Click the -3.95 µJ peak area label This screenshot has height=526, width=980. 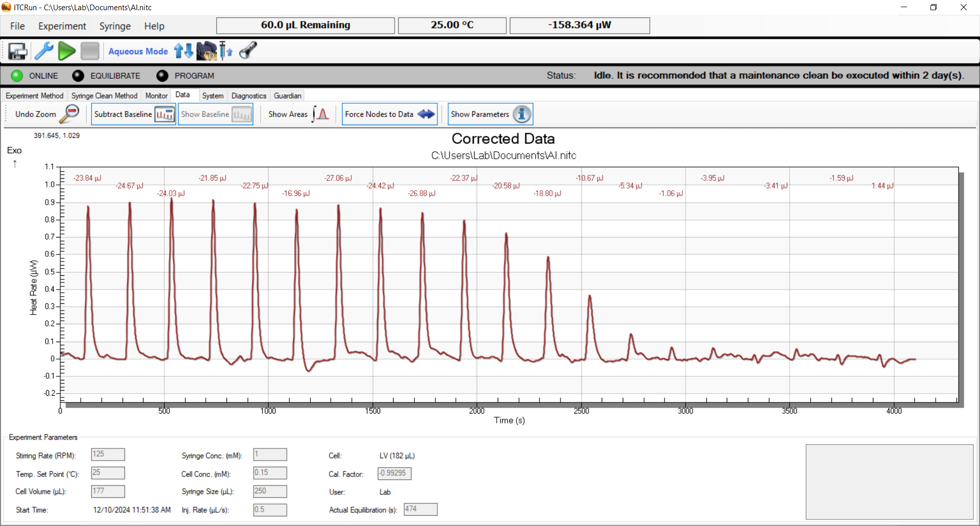tap(713, 178)
